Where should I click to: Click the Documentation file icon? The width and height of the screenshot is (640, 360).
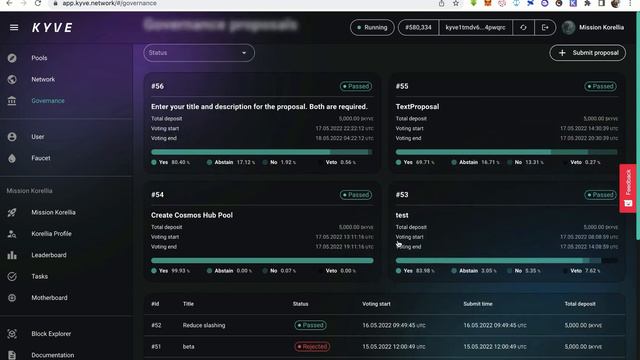click(12, 355)
